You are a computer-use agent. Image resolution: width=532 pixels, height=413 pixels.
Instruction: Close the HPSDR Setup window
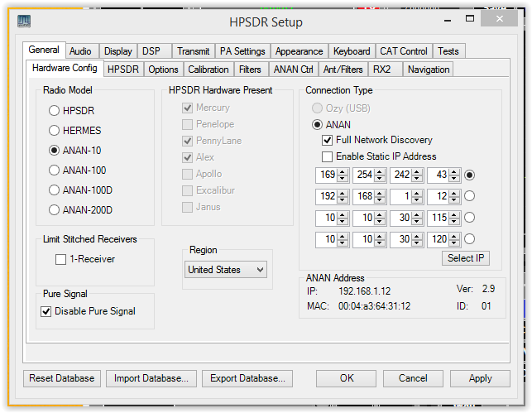499,19
